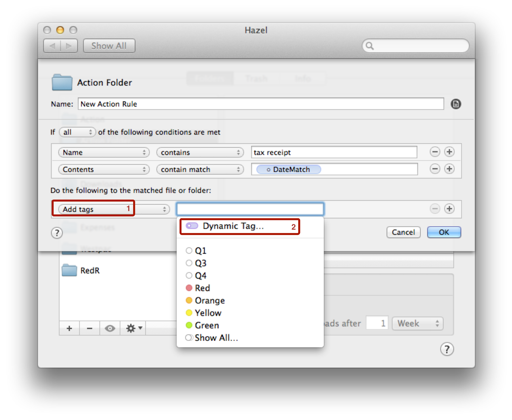512x420 pixels.
Task: Add another action with the plus button
Action: pos(449,209)
